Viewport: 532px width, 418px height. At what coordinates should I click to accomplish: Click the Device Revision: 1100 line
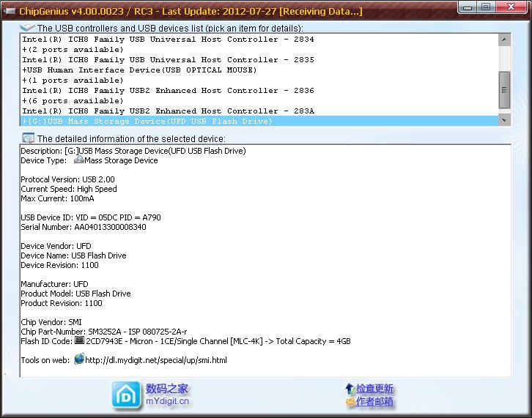59,265
